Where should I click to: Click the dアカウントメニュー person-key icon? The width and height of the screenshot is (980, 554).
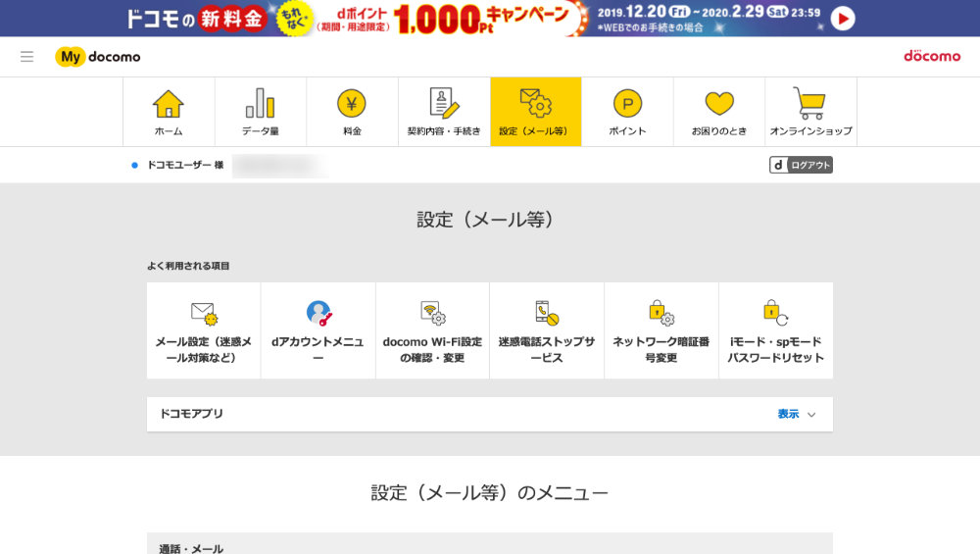click(318, 313)
